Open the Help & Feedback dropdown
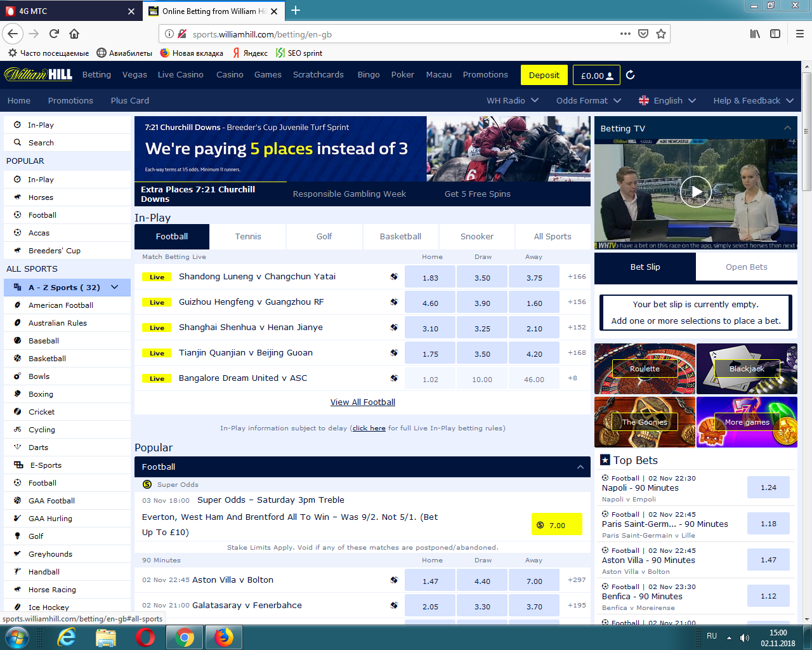 (754, 100)
